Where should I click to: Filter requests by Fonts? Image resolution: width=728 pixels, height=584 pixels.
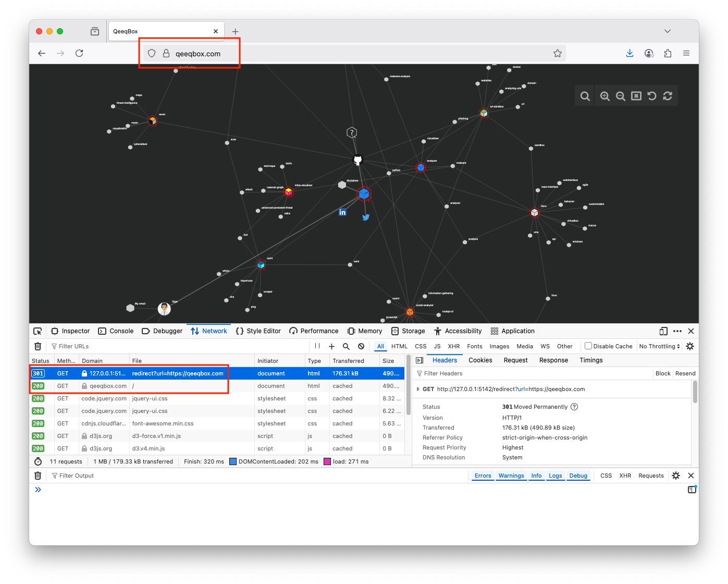(x=475, y=346)
